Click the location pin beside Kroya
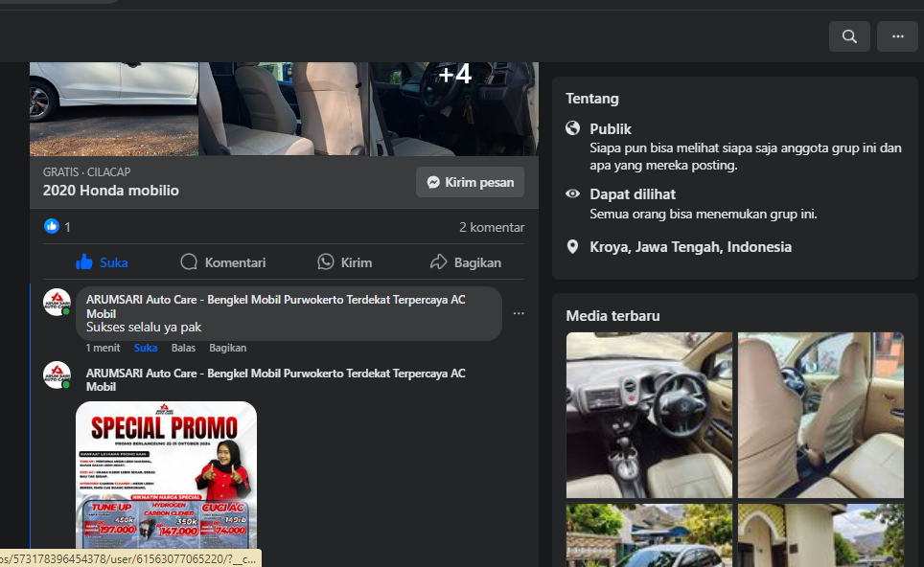924x567 pixels. (572, 247)
